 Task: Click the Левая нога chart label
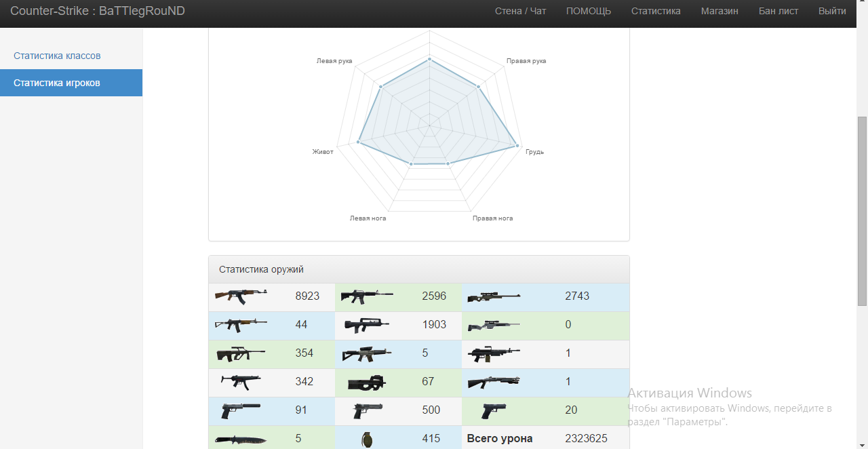point(368,218)
